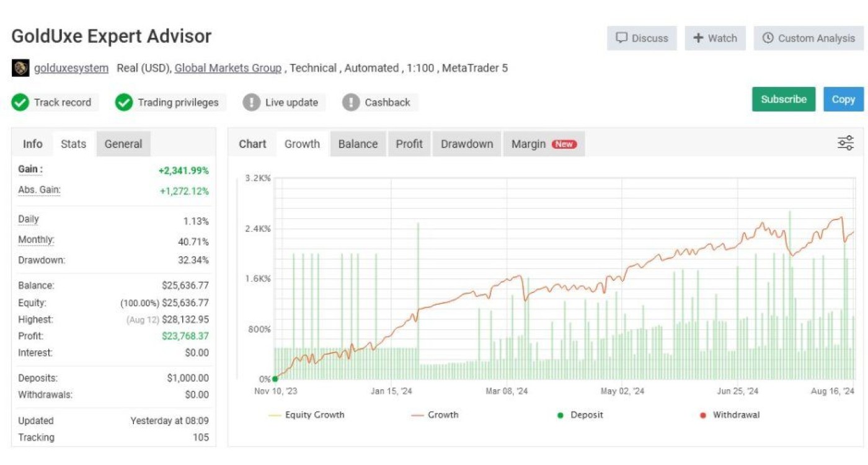Click the green Trading privileges checkmark icon

point(124,103)
